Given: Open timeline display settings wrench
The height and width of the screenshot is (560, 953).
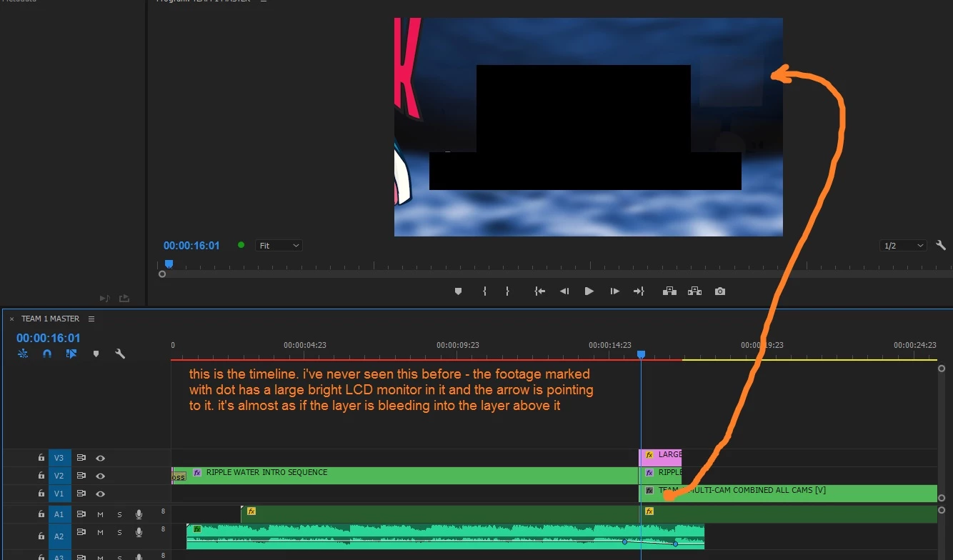Looking at the screenshot, I should (120, 354).
